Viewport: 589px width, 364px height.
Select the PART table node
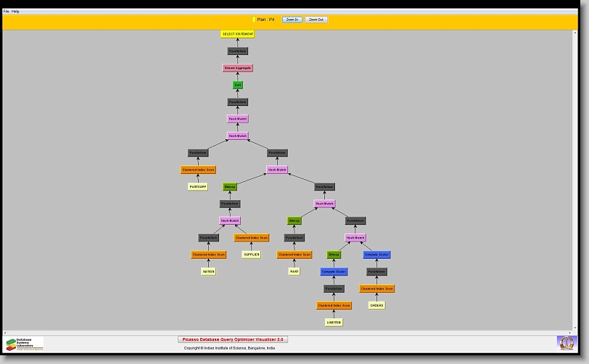[294, 271]
